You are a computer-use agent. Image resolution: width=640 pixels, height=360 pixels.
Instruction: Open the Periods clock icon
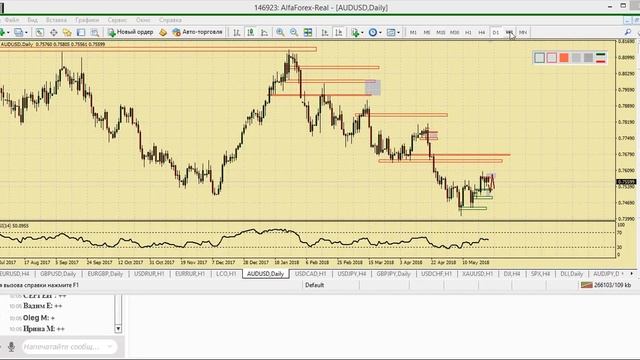[x=373, y=32]
